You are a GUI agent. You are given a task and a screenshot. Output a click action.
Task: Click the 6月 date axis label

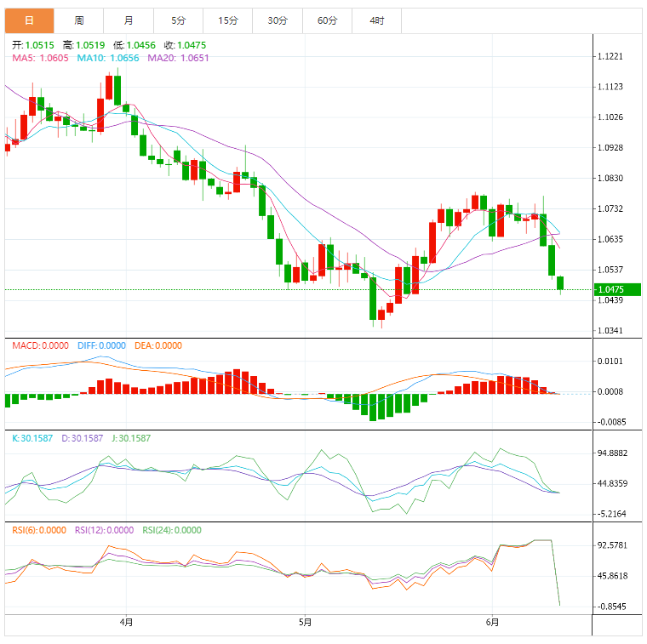coord(492,622)
